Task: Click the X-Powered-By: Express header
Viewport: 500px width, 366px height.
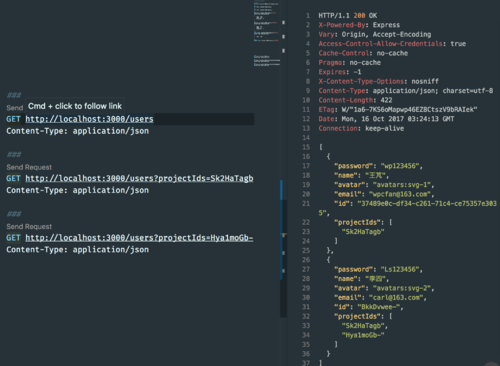Action: point(359,25)
